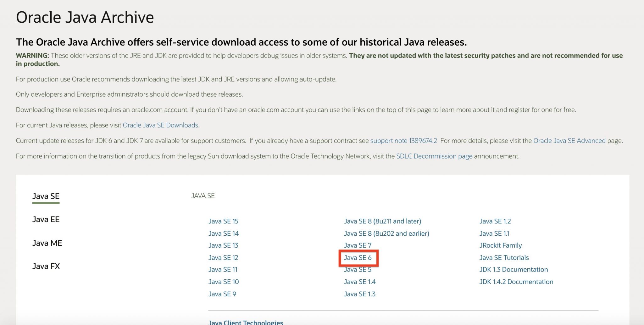The height and width of the screenshot is (325, 644).
Task: Stay on the Java SE tab
Action: tap(45, 196)
